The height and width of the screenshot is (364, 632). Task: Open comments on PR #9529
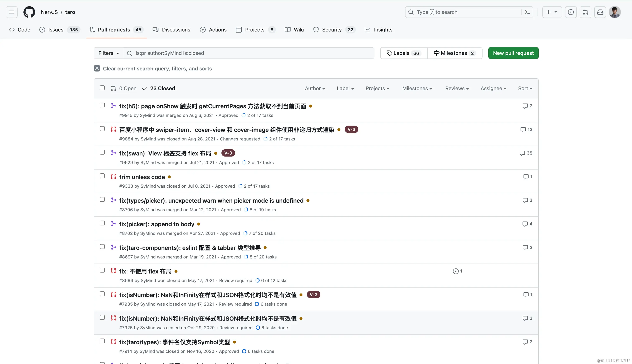(526, 153)
